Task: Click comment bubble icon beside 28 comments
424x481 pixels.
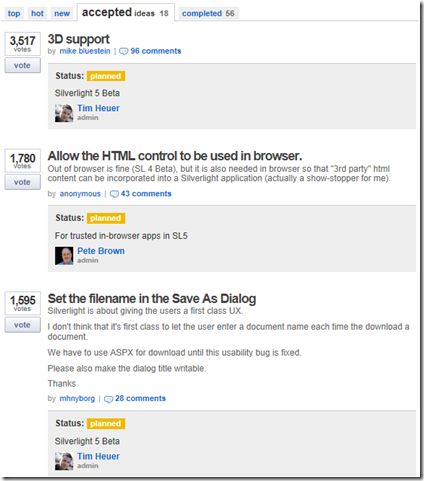Action: (x=109, y=399)
